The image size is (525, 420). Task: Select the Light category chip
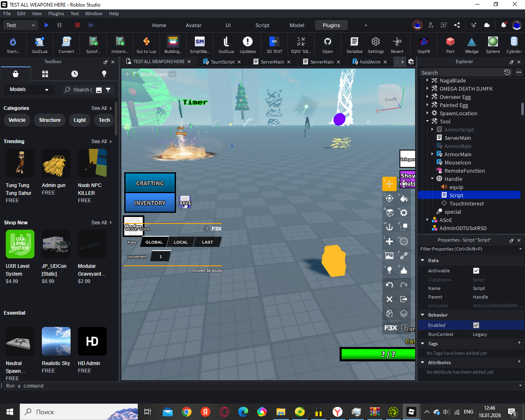80,120
